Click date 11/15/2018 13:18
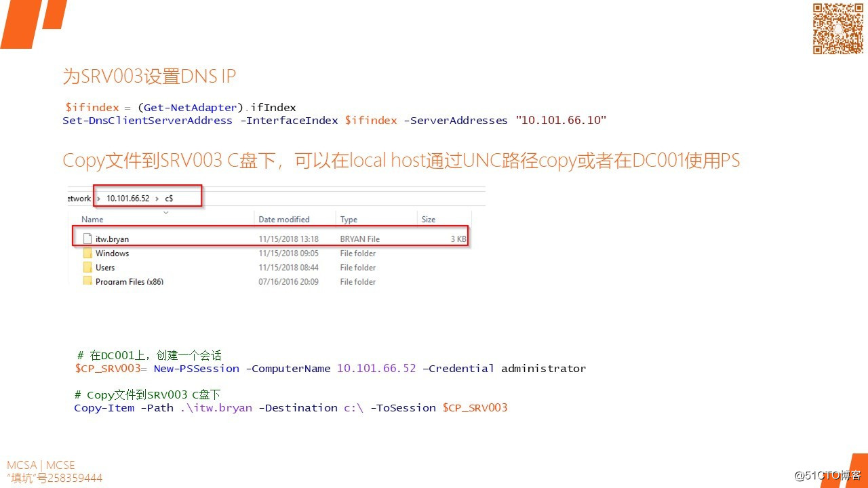Image resolution: width=868 pixels, height=488 pixels. (x=289, y=239)
